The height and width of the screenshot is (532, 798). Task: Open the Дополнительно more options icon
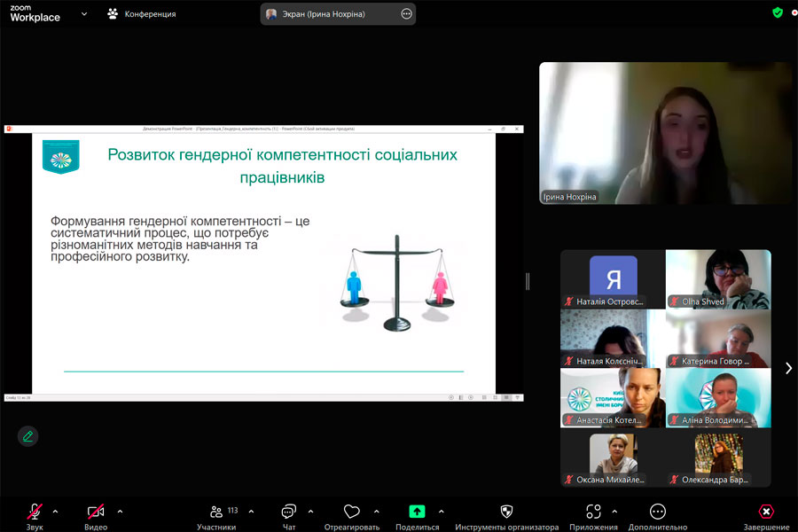(x=658, y=511)
